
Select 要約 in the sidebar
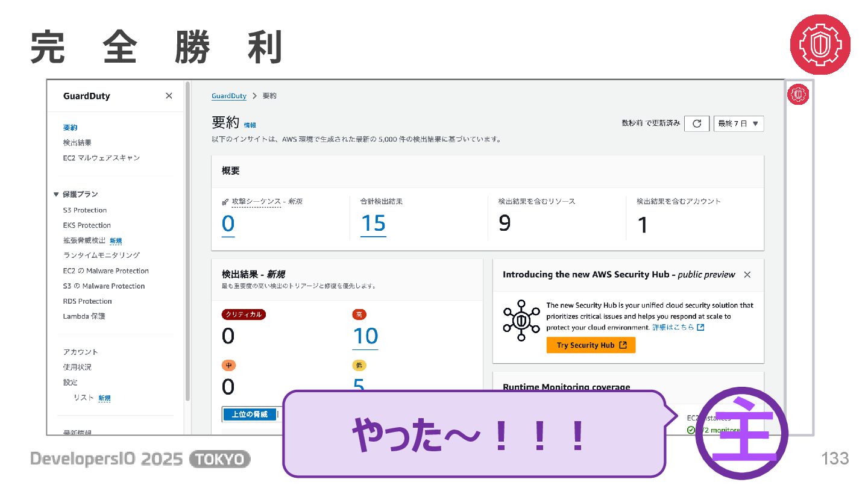tap(70, 128)
